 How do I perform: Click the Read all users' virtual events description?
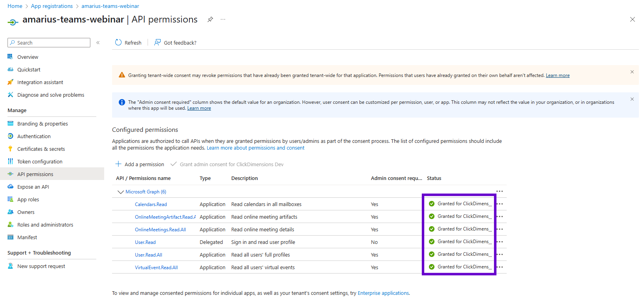263,268
